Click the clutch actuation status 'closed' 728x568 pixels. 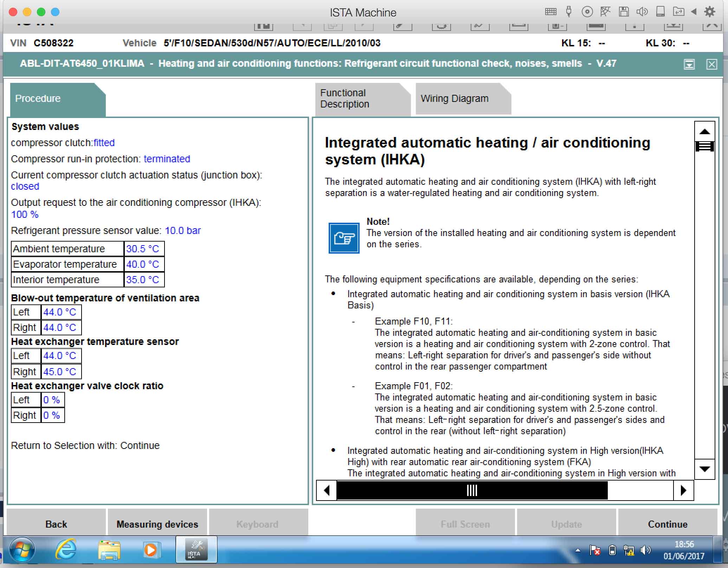25,186
